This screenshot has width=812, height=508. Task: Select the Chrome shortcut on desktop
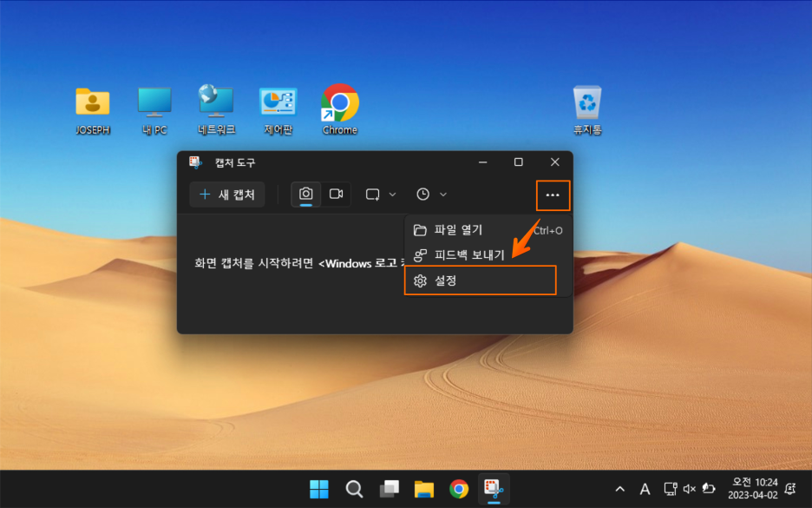point(340,110)
